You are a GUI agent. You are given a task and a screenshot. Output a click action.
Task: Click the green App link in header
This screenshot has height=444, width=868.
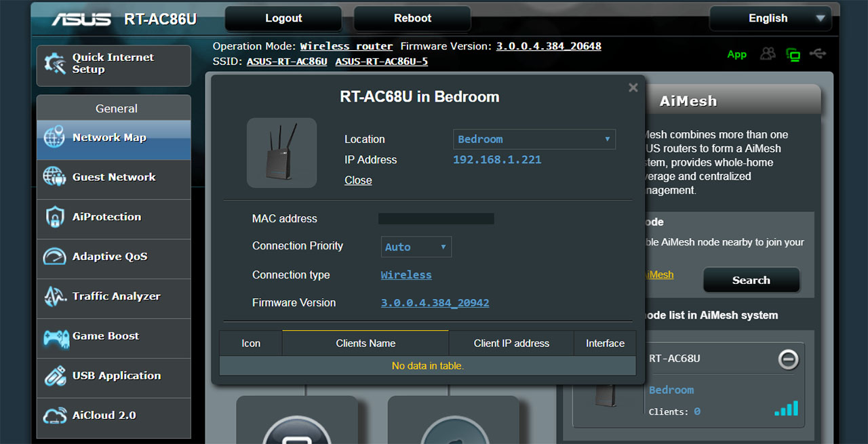point(737,54)
